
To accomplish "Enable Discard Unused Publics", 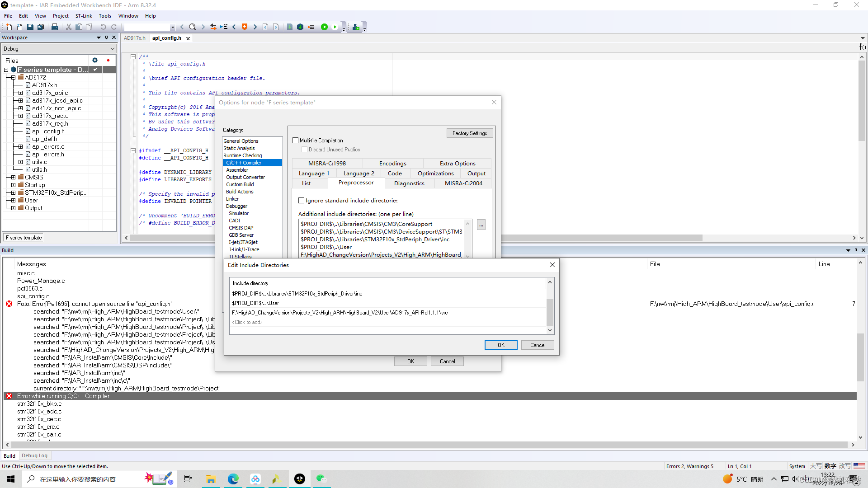I will click(x=304, y=149).
